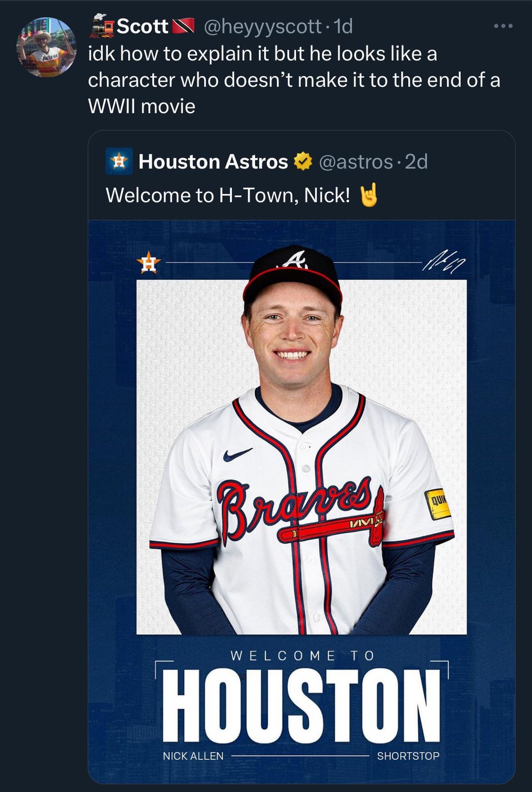The image size is (532, 792).
Task: Click the Houston Astros profile logo icon
Action: 118,161
